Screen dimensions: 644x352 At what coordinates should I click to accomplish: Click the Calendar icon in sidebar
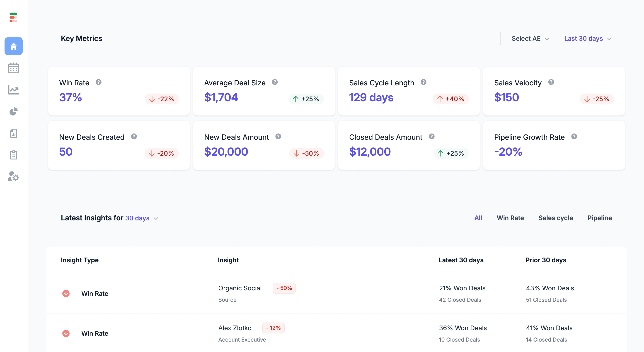[13, 68]
